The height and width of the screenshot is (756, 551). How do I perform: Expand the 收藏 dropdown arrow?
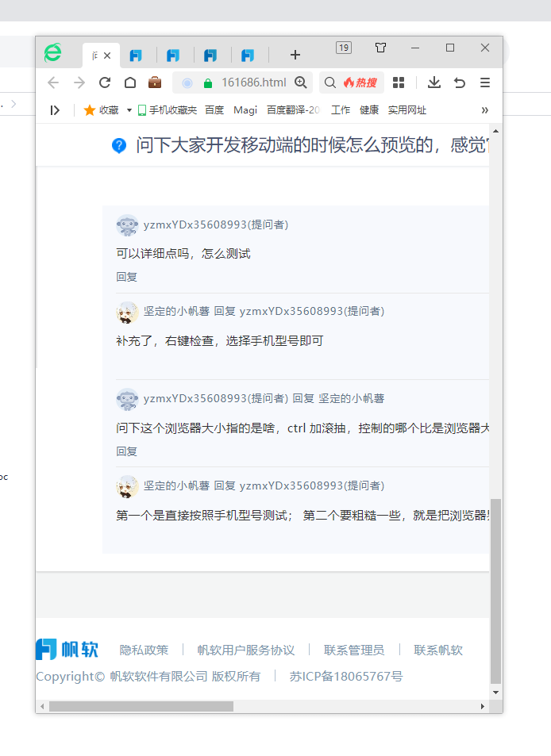click(129, 110)
